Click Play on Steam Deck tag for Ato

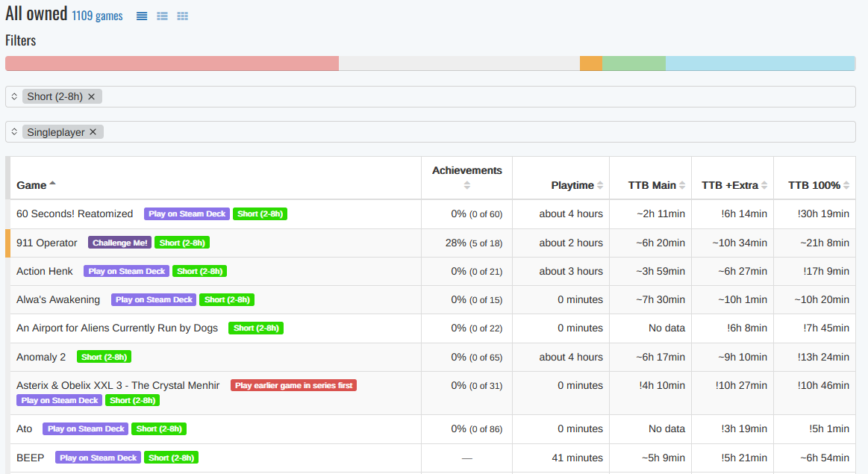pos(86,428)
